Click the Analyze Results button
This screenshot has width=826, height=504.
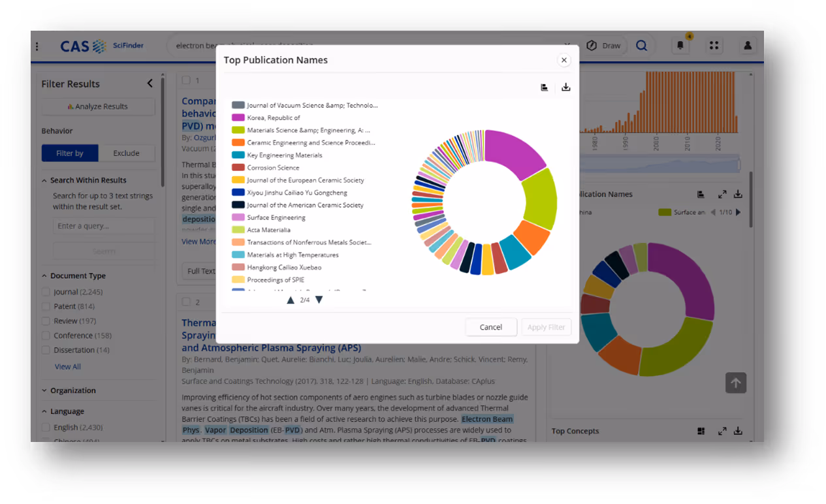point(97,106)
